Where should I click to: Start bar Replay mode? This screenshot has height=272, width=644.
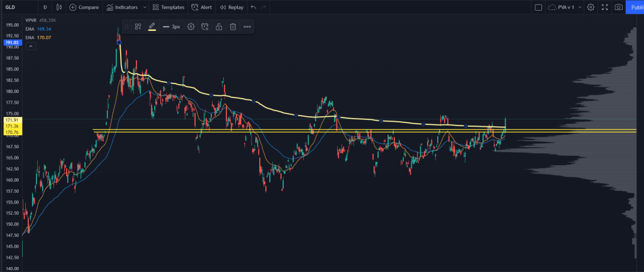pos(231,7)
